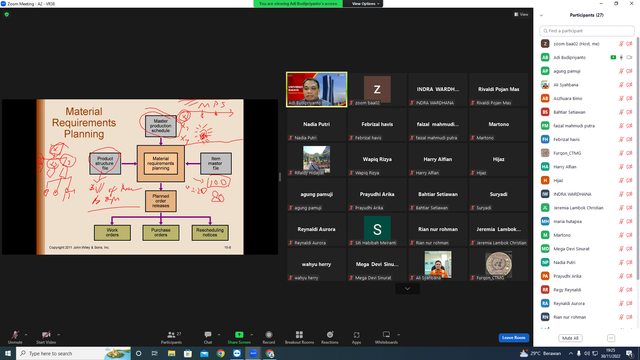
Task: Open Google Chrome from the taskbar
Action: point(220,353)
